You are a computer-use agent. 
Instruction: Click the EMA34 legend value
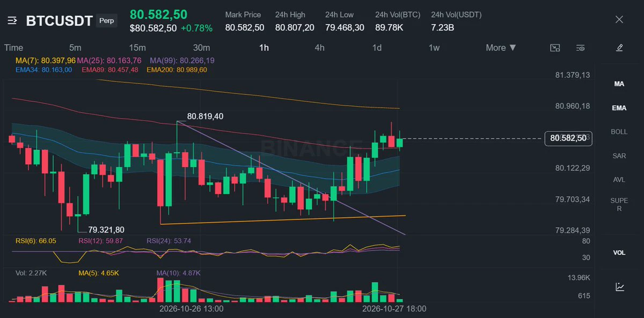[43, 70]
